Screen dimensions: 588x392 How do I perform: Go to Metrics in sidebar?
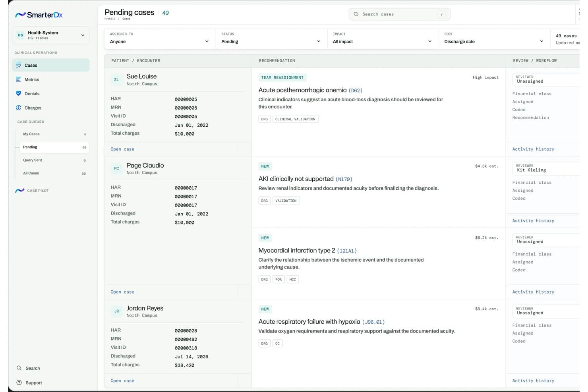point(51,79)
